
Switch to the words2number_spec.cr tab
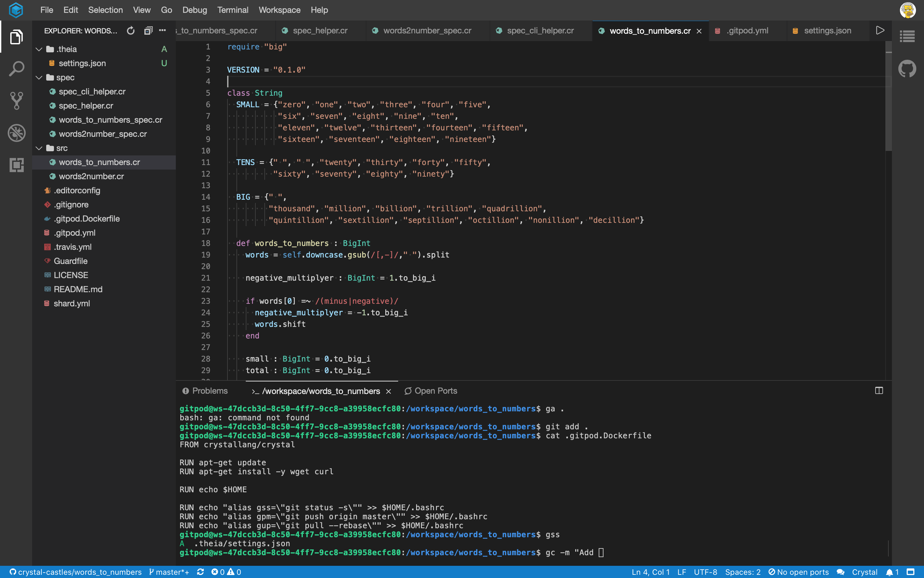[427, 31]
